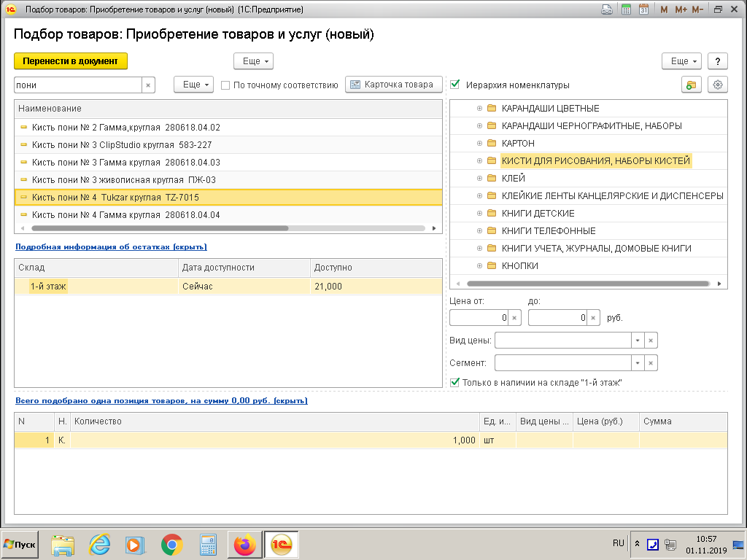Select 'Кисть пони № 3 ClipStudio круглая' row

(x=228, y=145)
